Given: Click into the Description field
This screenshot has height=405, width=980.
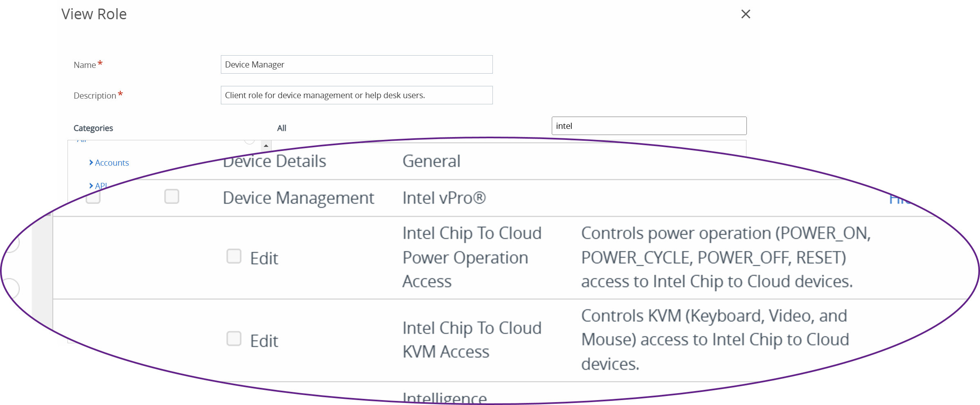Looking at the screenshot, I should click(x=356, y=95).
